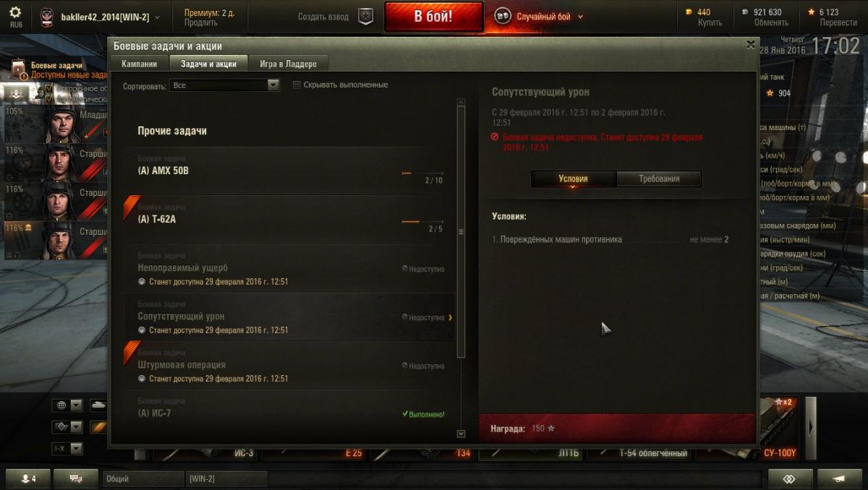Switch to the Кампании tab
Viewport: 868px width, 490px height.
pyautogui.click(x=139, y=64)
